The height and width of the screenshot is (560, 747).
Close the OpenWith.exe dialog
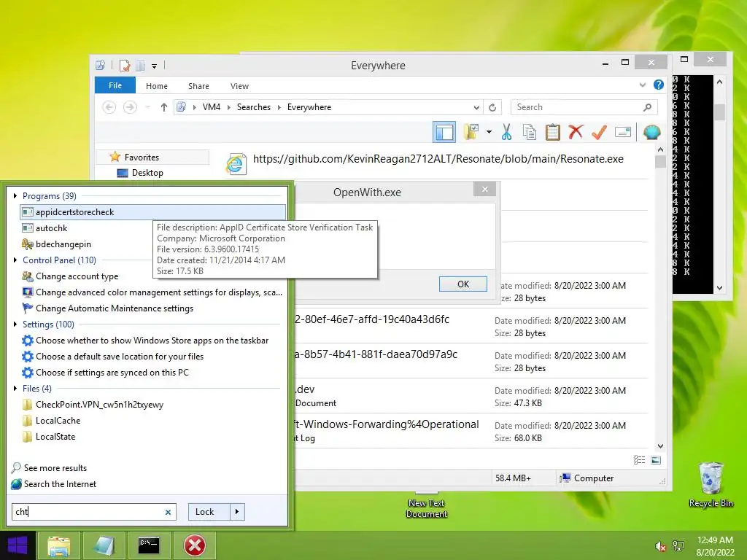(485, 190)
